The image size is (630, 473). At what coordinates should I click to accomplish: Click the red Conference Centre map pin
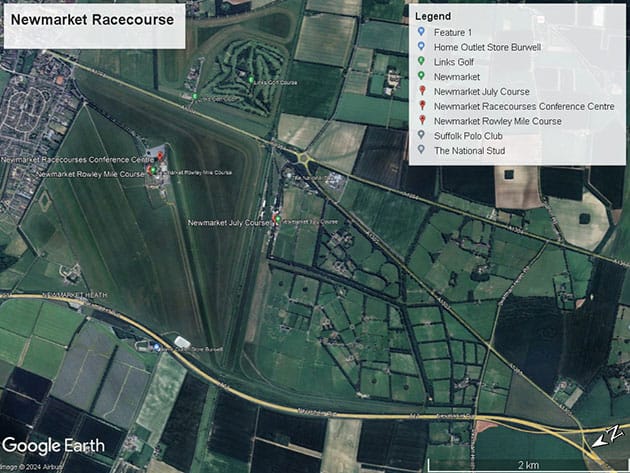point(160,156)
